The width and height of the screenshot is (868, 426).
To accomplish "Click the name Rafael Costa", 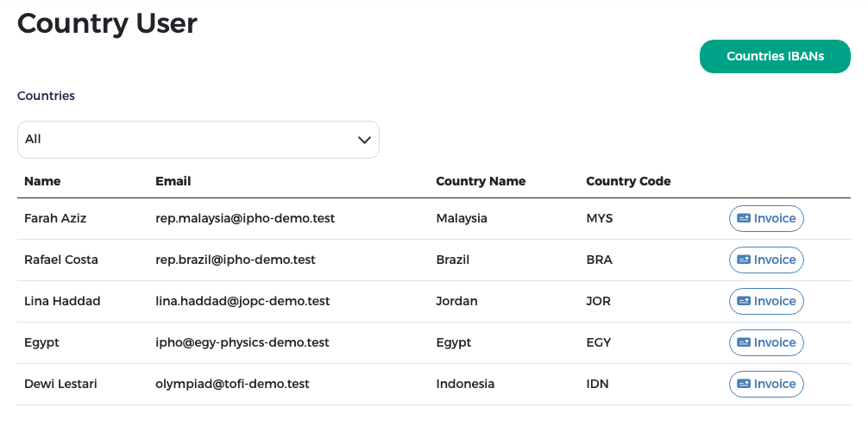I will (x=61, y=260).
